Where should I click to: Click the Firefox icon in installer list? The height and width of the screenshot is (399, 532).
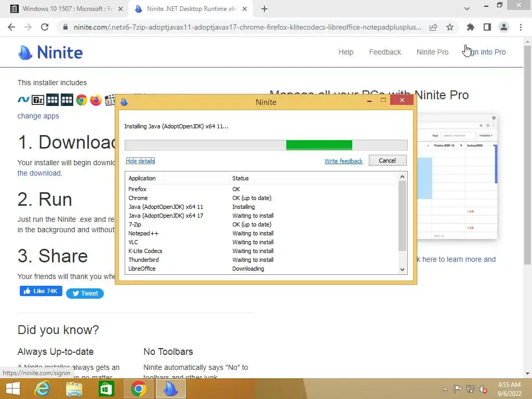tap(96, 100)
